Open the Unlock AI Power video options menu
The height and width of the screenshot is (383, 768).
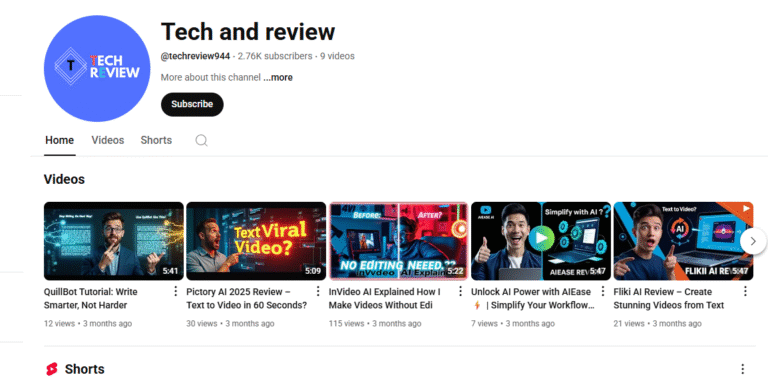point(602,292)
